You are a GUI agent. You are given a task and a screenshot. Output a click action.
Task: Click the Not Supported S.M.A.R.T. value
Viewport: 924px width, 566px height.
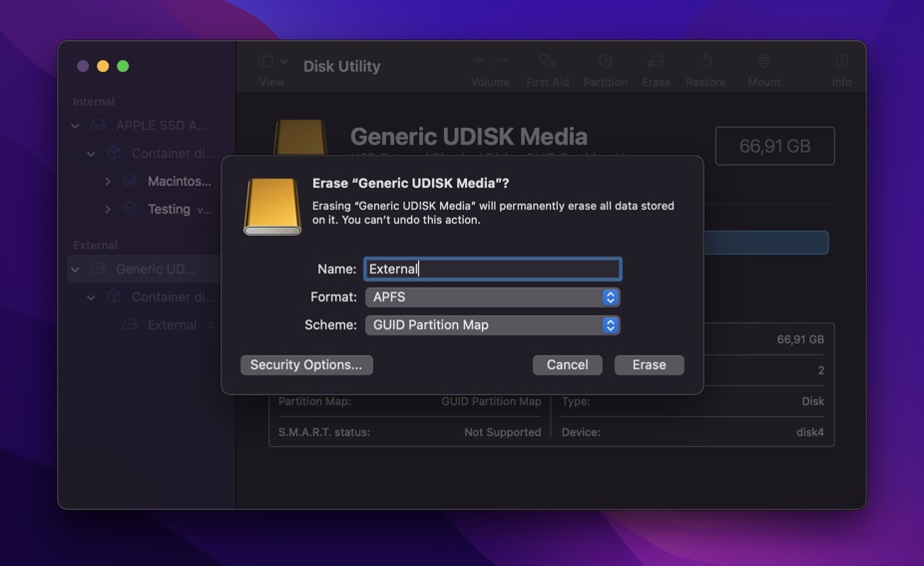[x=503, y=432]
